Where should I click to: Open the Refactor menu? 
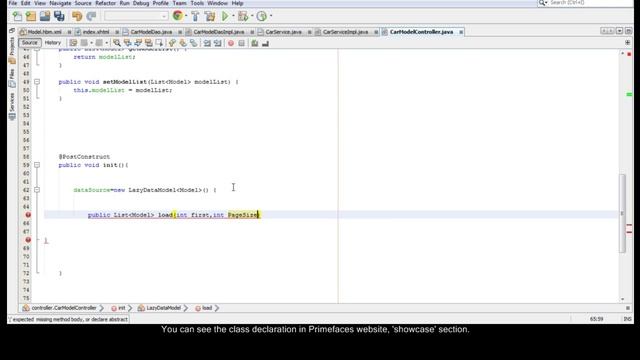pyautogui.click(x=105, y=3)
